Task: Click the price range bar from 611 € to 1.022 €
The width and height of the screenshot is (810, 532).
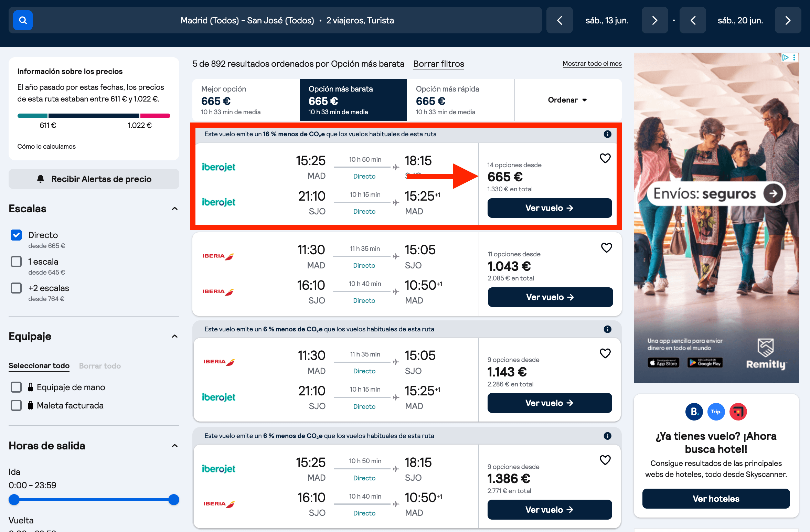Action: point(94,116)
